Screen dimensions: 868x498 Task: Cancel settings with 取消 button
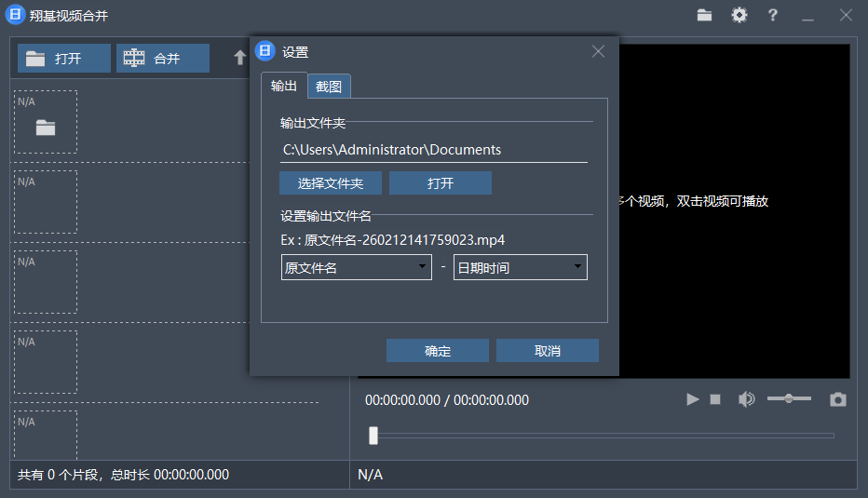pos(548,351)
